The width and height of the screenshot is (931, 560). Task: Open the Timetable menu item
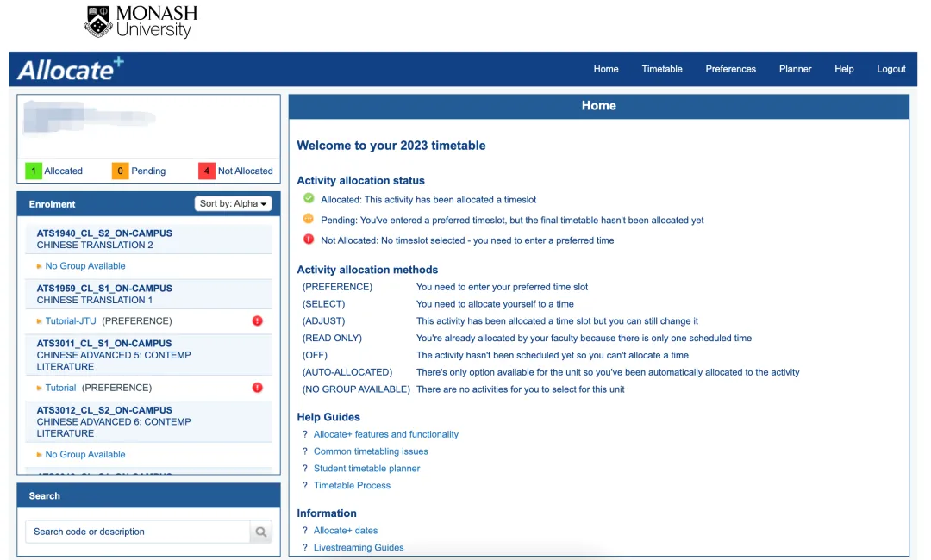(662, 69)
